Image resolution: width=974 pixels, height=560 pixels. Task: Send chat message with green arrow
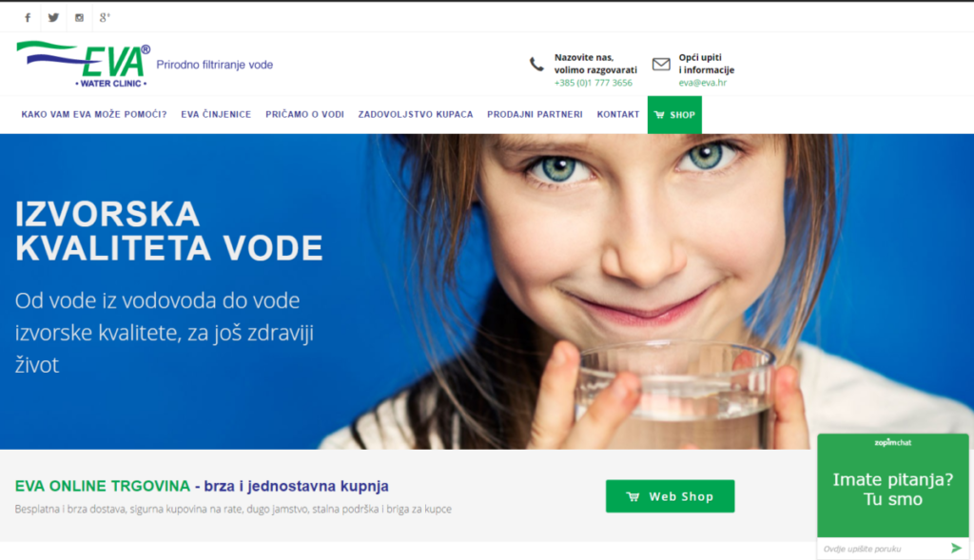click(956, 549)
